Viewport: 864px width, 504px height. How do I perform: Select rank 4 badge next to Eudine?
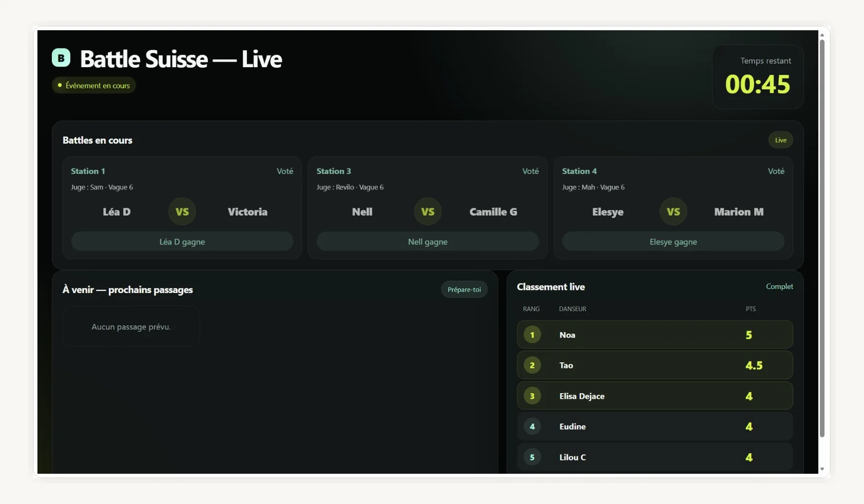532,426
